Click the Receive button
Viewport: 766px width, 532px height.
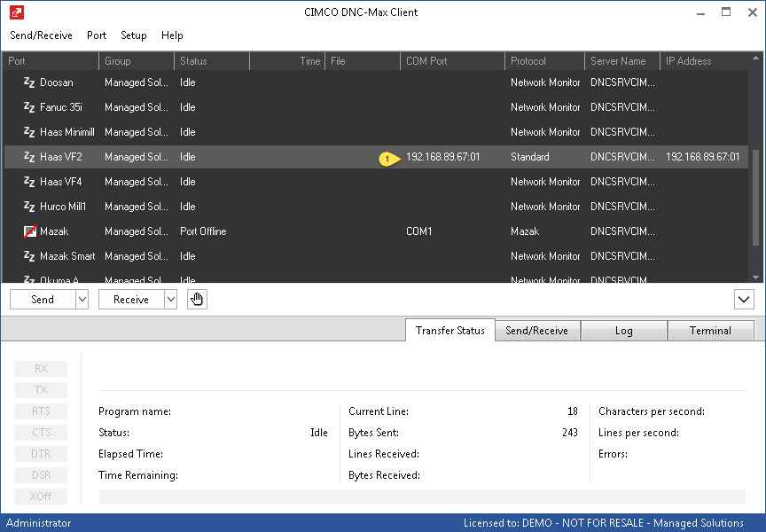131,300
